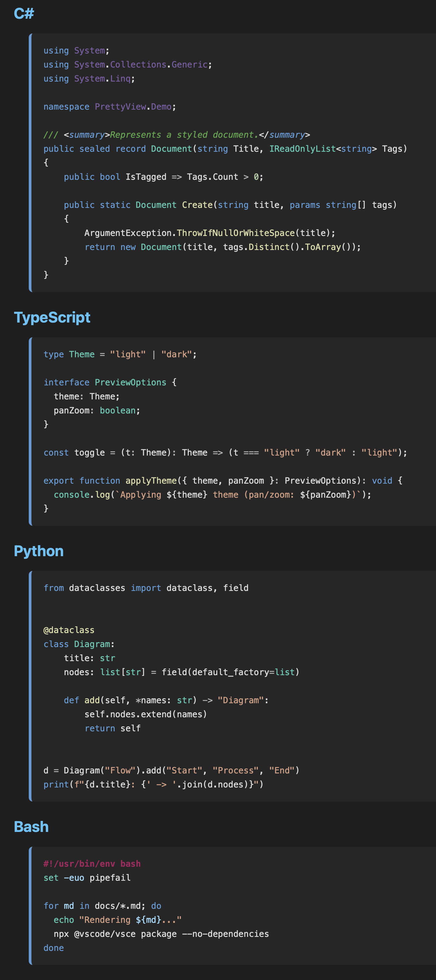Click the Python section heading
Viewport: 436px width, 980px height.
(x=39, y=551)
